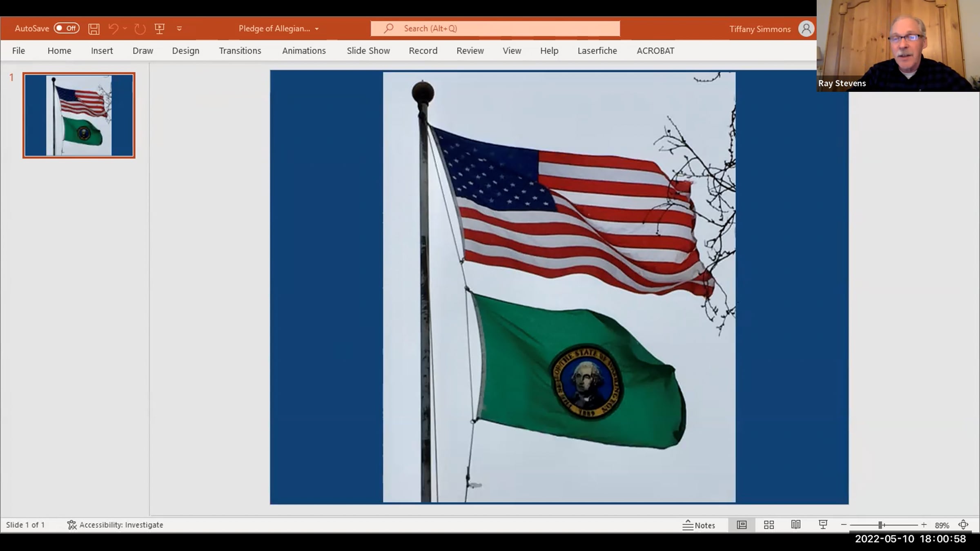The width and height of the screenshot is (980, 551).
Task: Start presentation from beginning icon
Action: click(x=160, y=29)
